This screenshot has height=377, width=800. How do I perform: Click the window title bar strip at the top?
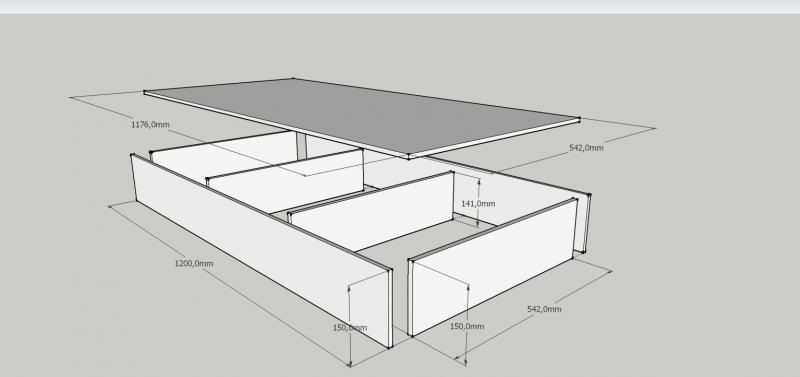point(400,6)
